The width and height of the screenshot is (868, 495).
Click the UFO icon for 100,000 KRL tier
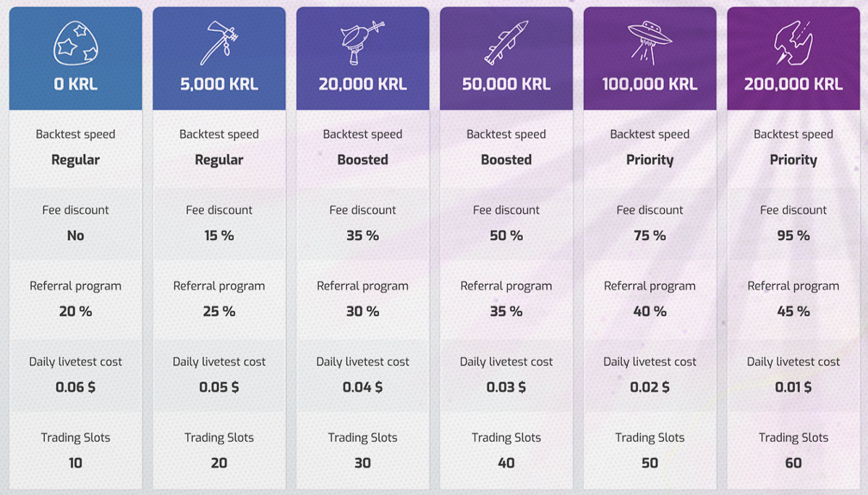[x=650, y=40]
